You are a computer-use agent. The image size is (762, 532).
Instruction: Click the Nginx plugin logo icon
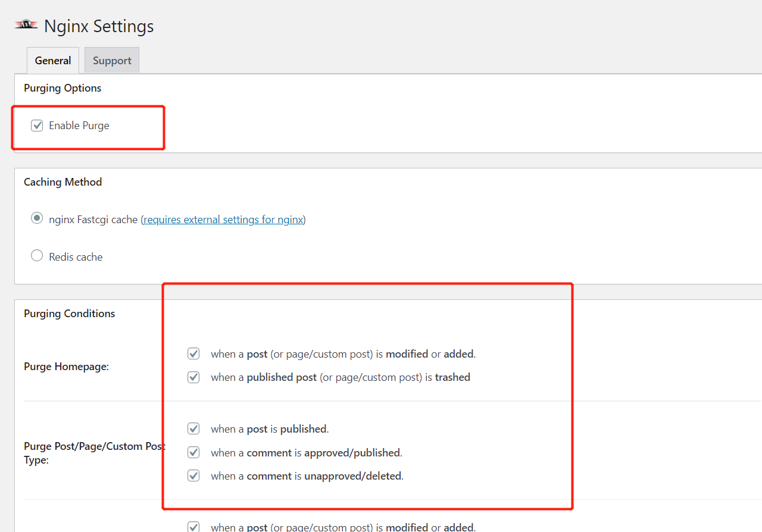pos(26,25)
